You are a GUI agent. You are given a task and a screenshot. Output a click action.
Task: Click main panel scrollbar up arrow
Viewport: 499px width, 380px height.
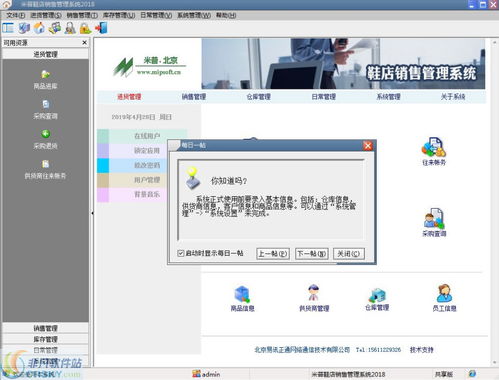click(494, 43)
